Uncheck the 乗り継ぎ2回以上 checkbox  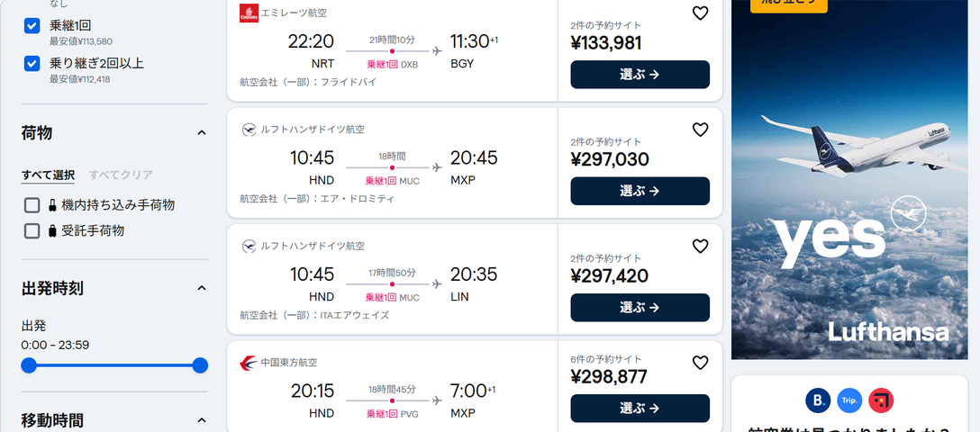(x=32, y=63)
